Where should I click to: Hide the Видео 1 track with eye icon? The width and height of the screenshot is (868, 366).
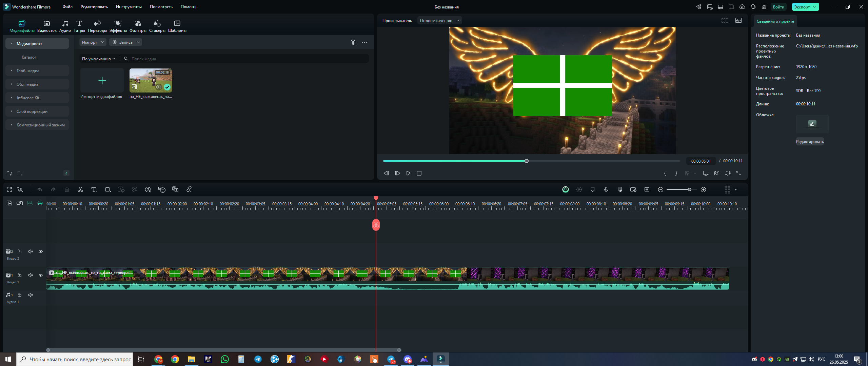(x=41, y=275)
